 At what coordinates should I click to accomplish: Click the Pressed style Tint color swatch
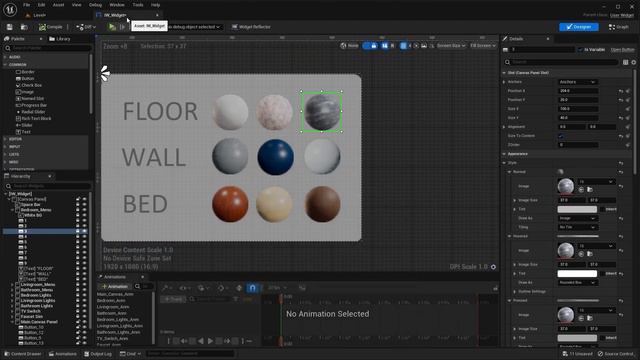pyautogui.click(x=577, y=338)
